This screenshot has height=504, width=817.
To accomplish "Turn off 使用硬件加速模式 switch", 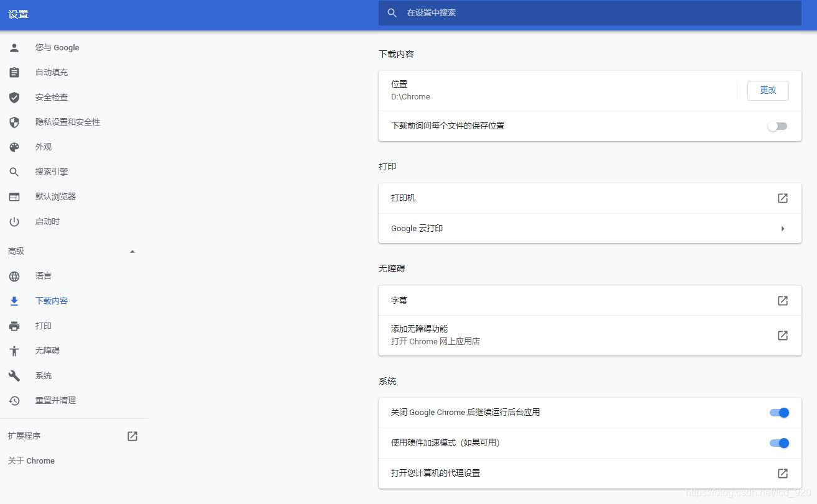I will [779, 443].
